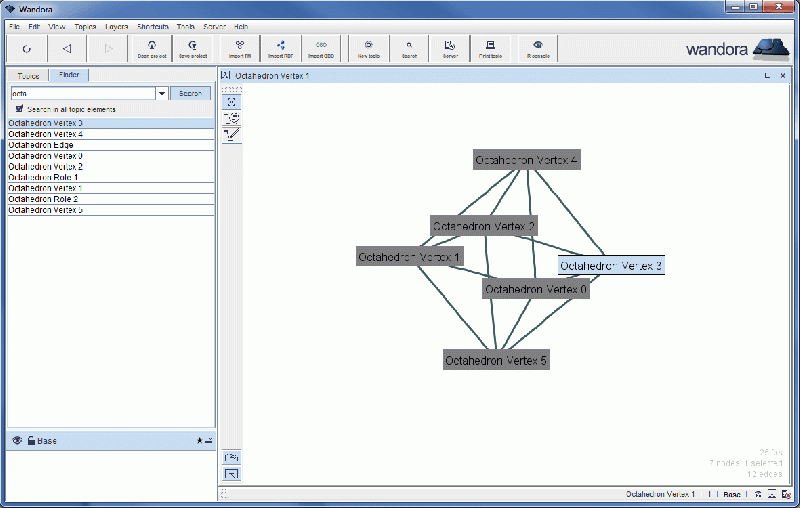Switch to the Topics tab

pos(28,75)
